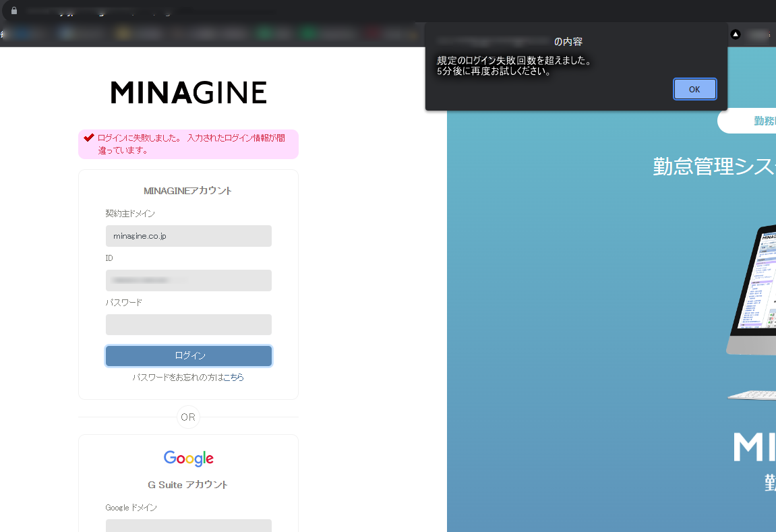Click the lock icon in address bar
Image resolution: width=776 pixels, height=532 pixels.
pyautogui.click(x=14, y=10)
